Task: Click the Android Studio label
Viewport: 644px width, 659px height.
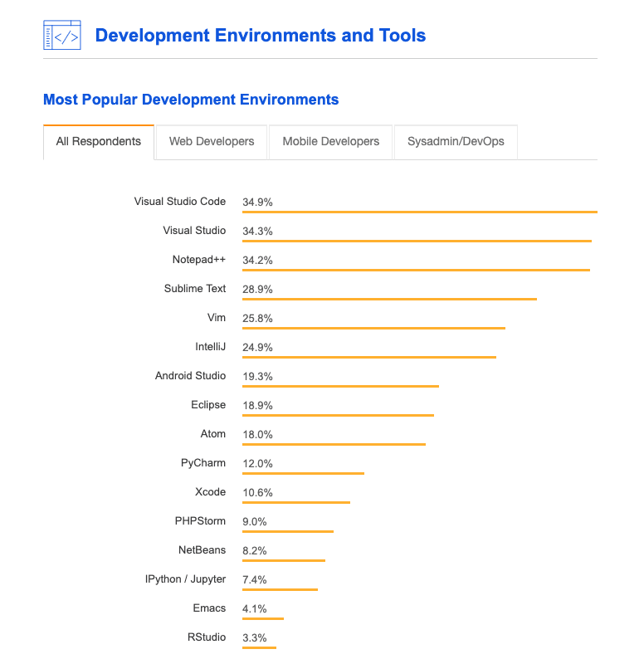Action: (x=190, y=375)
